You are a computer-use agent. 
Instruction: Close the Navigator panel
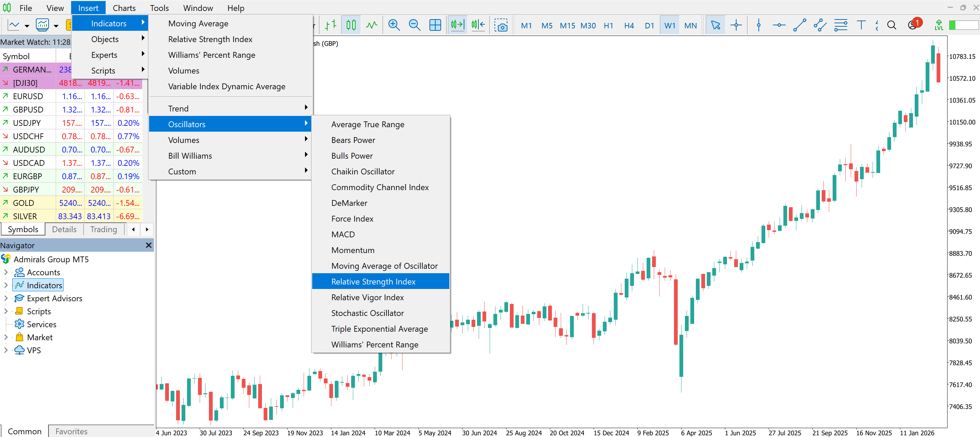pos(148,245)
